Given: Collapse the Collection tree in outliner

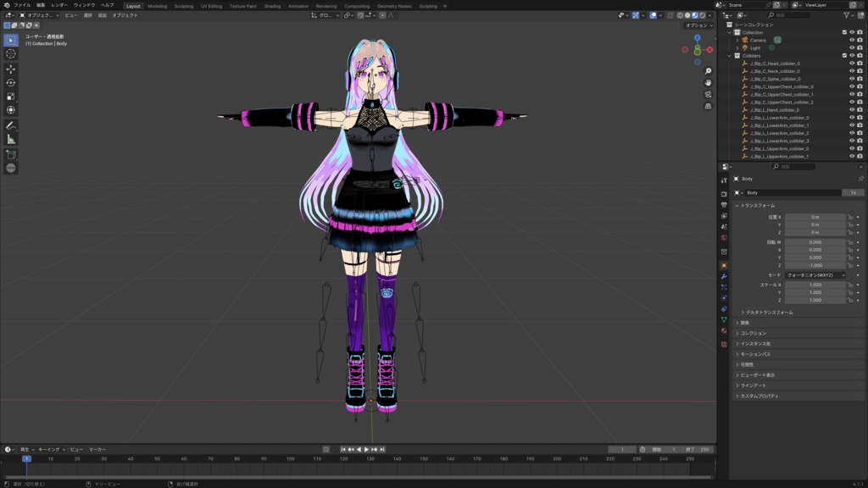Looking at the screenshot, I should point(730,33).
